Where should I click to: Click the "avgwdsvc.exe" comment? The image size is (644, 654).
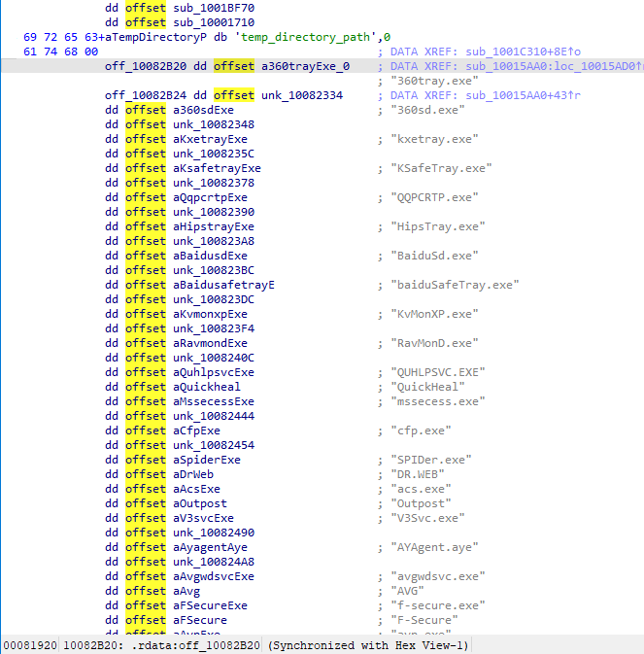pyautogui.click(x=438, y=577)
